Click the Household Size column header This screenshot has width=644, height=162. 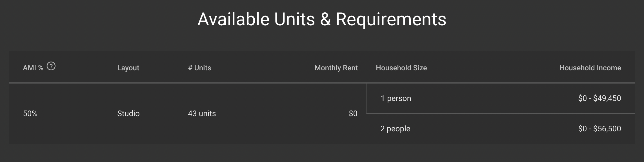click(401, 68)
